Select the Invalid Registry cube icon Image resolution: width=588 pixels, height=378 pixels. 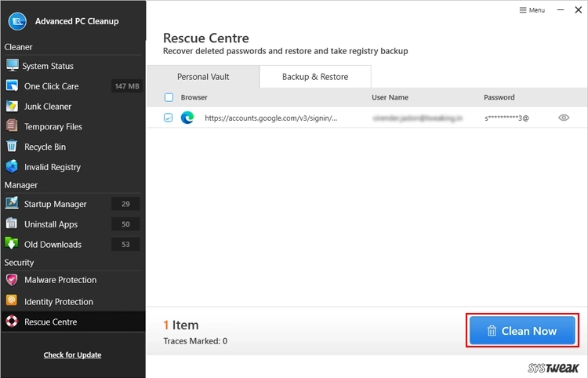(x=12, y=166)
